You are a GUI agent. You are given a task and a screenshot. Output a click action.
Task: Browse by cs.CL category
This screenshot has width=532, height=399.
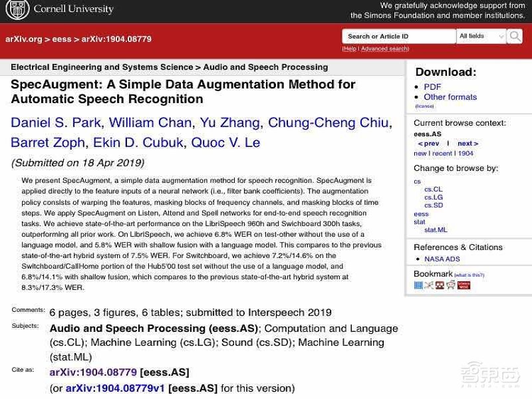[x=433, y=190]
